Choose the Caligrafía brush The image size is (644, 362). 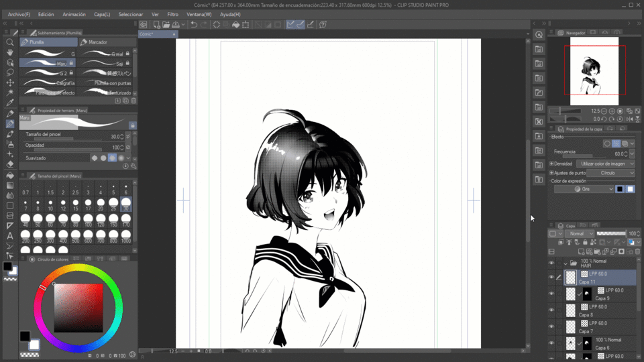[48, 83]
